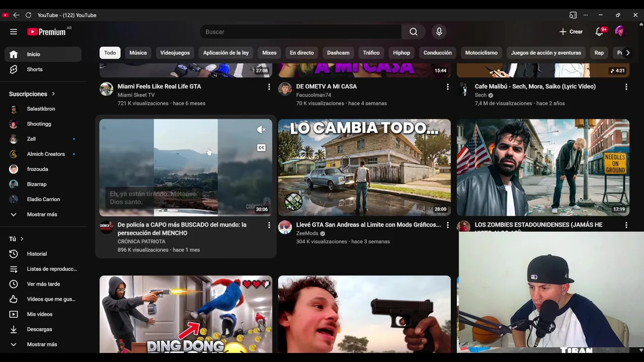Open the browser more options dots
This screenshot has width=644, height=362.
coord(586,15)
